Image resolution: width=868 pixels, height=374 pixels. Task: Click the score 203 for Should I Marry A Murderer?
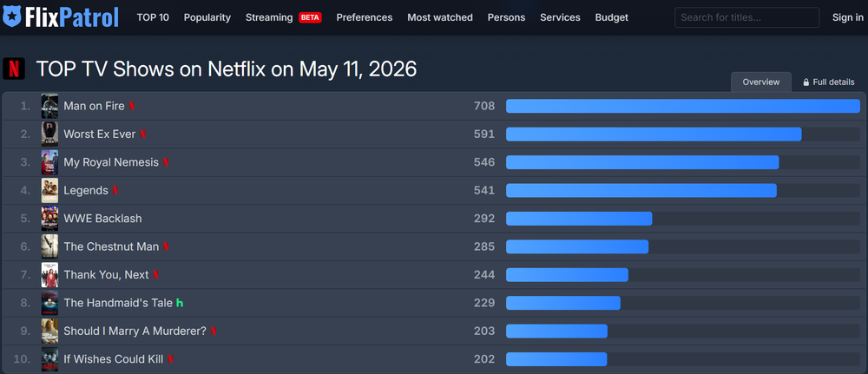pyautogui.click(x=484, y=331)
